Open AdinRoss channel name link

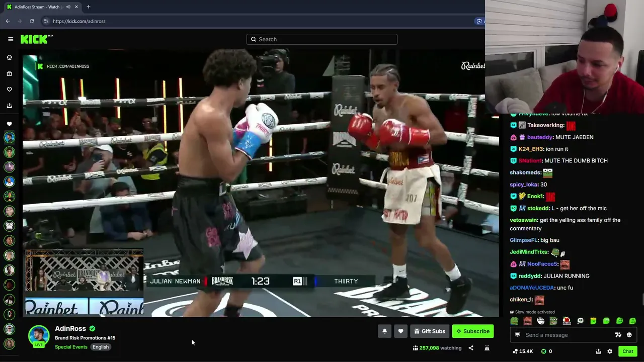(x=70, y=329)
